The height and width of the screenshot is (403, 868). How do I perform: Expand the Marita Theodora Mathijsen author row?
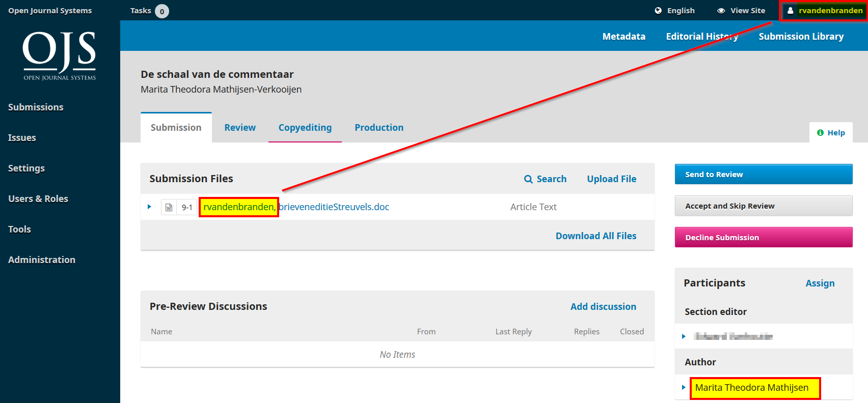684,387
